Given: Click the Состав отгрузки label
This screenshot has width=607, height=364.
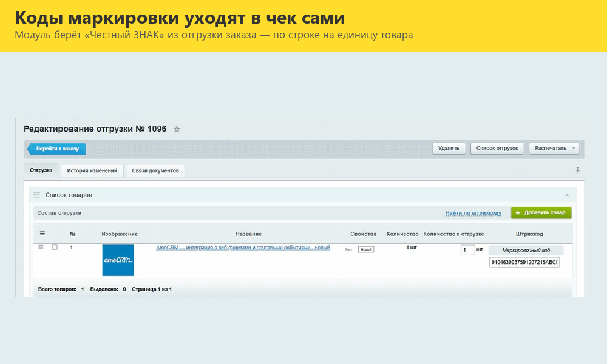Looking at the screenshot, I should [59, 213].
